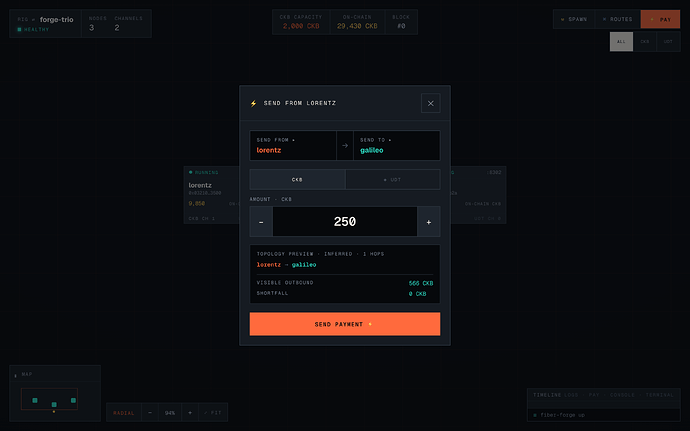Click the 94% zoom level readout
The image size is (690, 431).
pos(170,413)
